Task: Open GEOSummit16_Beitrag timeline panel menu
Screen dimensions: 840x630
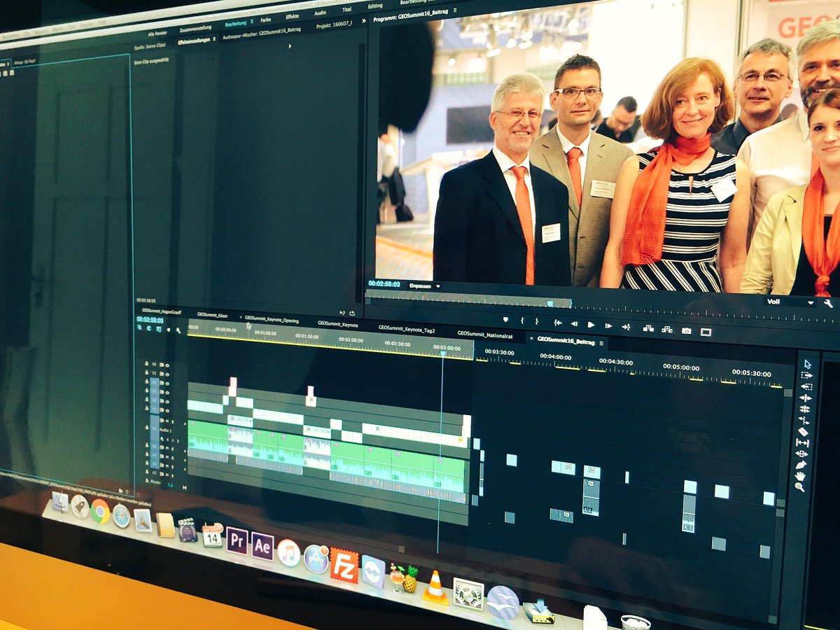Action: pos(601,343)
